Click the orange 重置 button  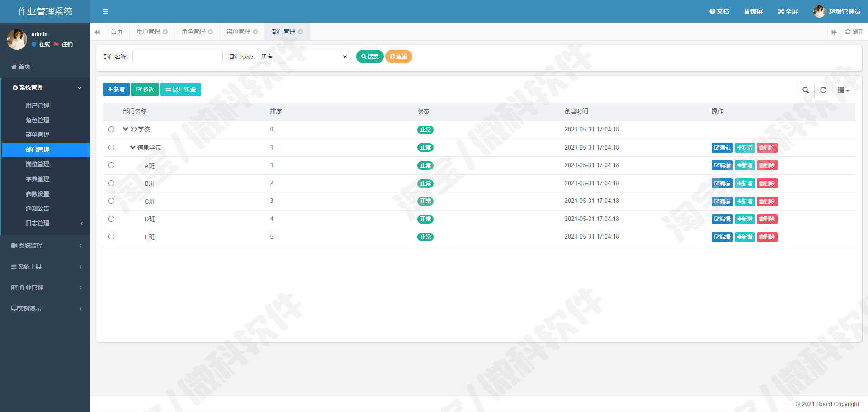pos(398,56)
